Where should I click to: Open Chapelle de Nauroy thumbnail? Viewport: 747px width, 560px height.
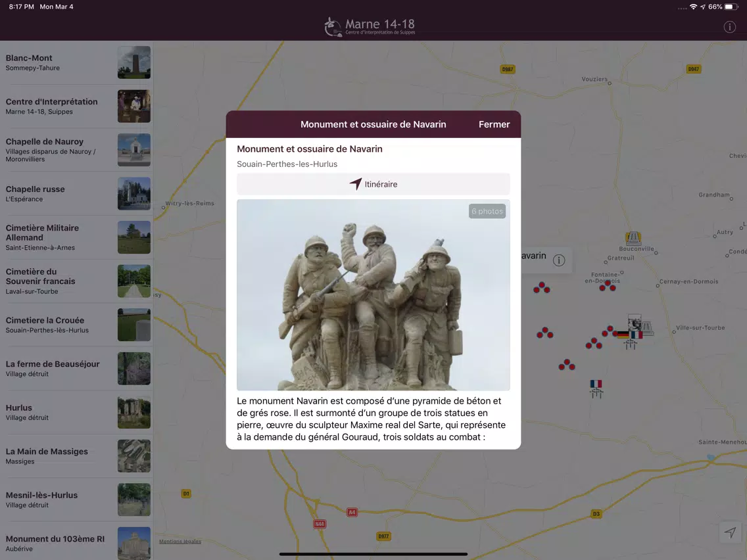[134, 150]
